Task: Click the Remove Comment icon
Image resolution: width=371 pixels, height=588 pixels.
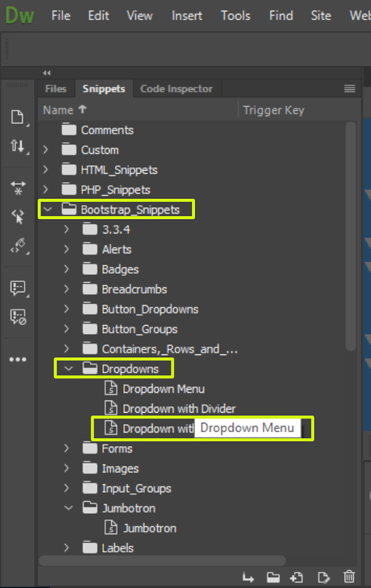Action: (x=18, y=317)
